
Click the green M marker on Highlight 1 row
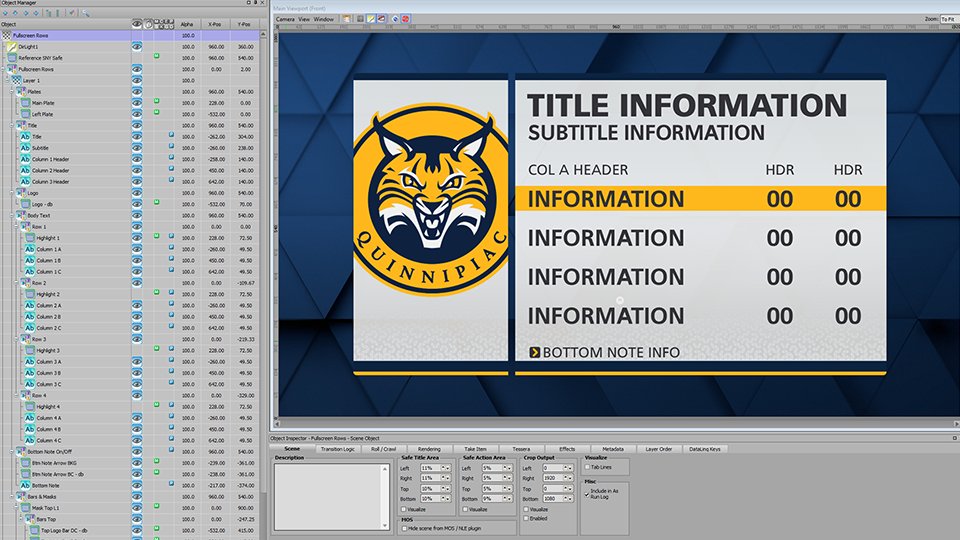[x=157, y=236]
